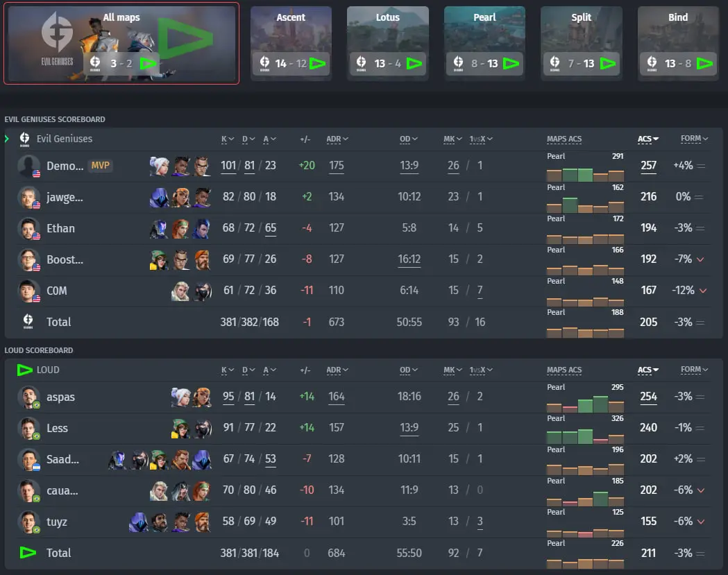Click the Raze agent icon in aspas row

coord(201,397)
